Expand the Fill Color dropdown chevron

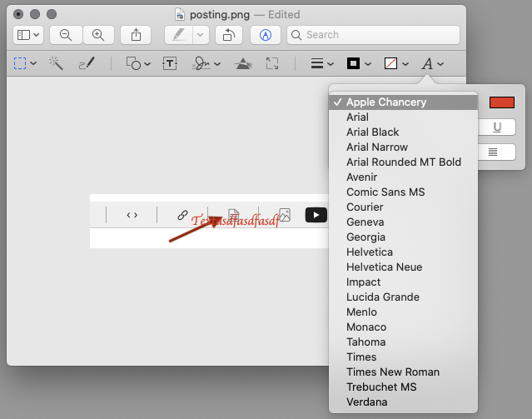pyautogui.click(x=405, y=64)
